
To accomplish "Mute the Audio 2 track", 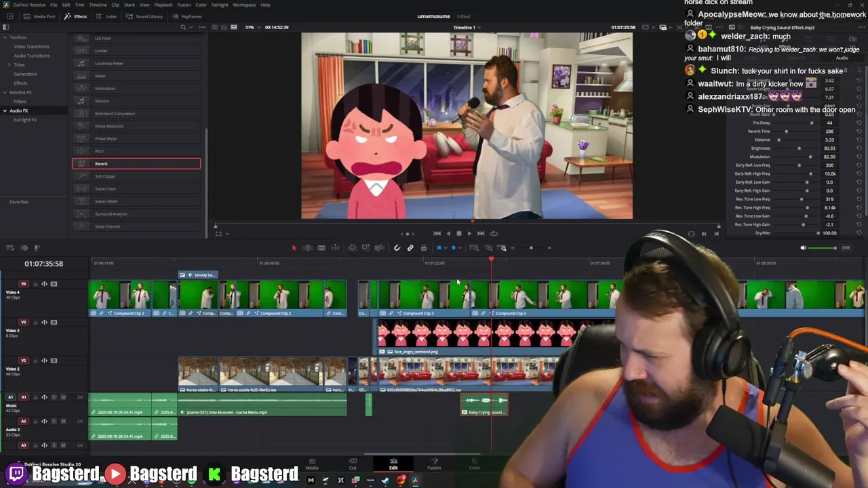I will coord(63,422).
